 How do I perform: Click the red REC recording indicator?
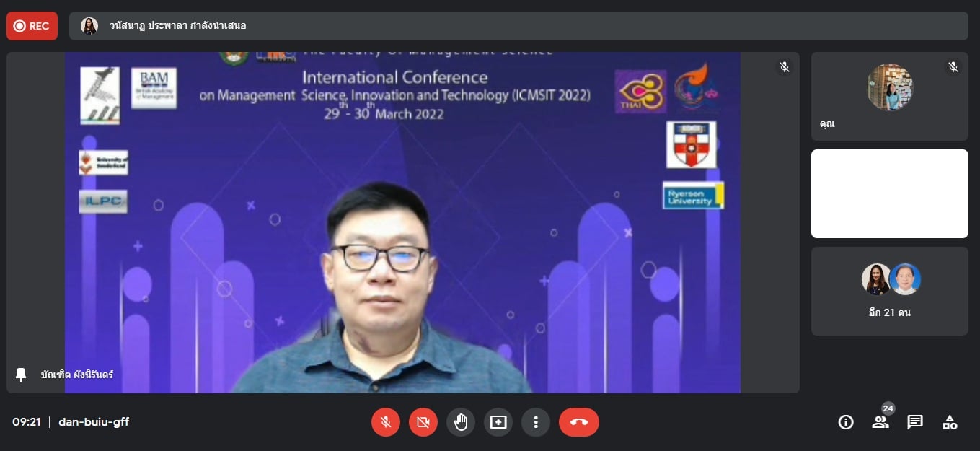pos(32,26)
